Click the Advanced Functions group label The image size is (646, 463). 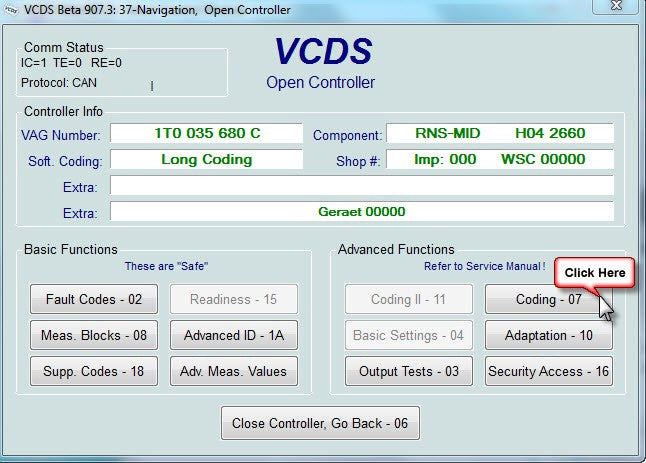396,249
